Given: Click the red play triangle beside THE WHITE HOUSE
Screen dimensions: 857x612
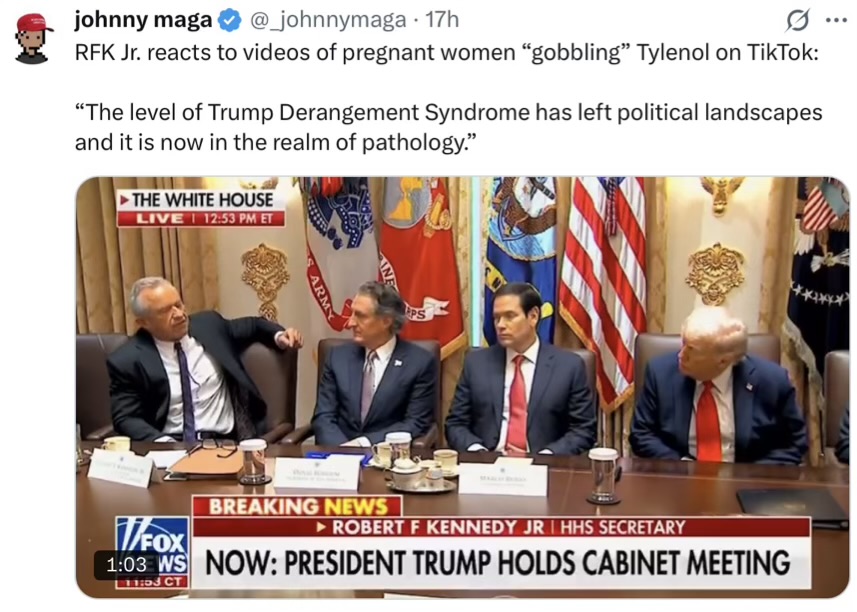Looking at the screenshot, I should [125, 200].
